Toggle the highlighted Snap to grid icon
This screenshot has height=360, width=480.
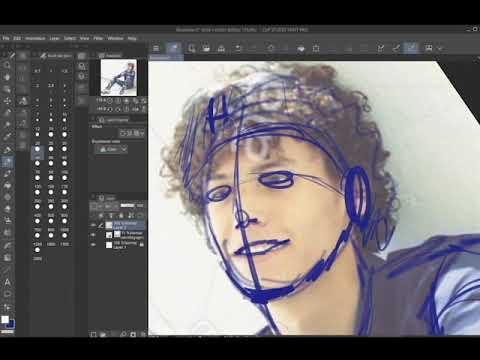tap(412, 48)
